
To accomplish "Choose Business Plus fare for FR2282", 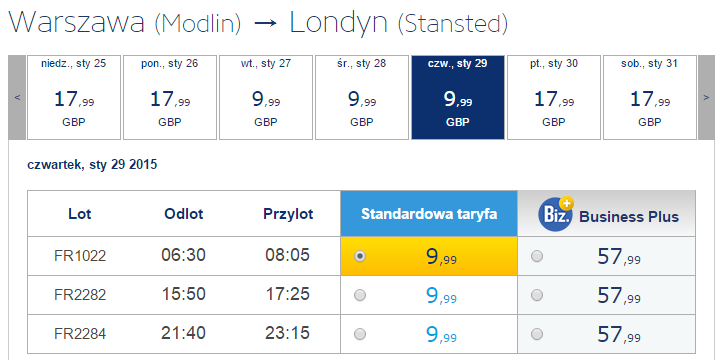I will (537, 295).
